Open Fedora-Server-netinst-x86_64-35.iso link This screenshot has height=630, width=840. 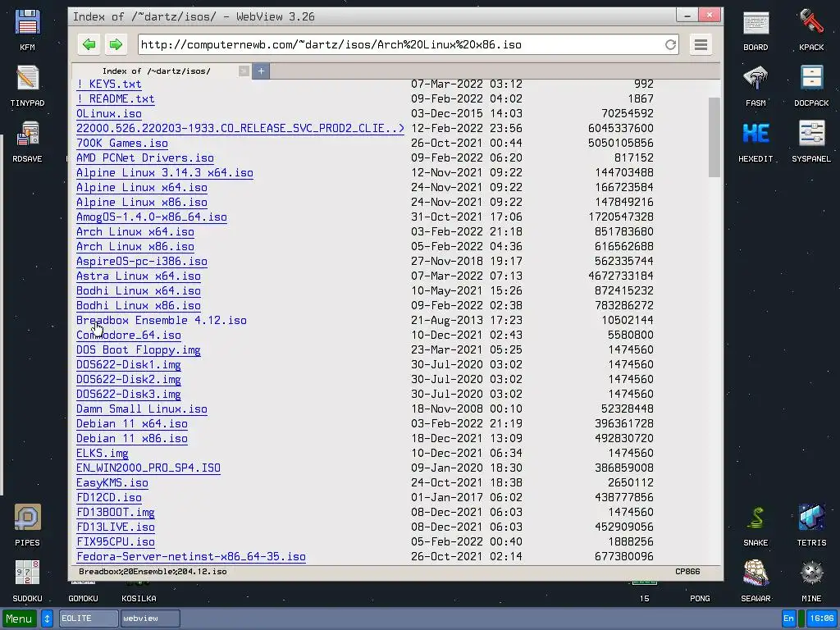pos(191,557)
